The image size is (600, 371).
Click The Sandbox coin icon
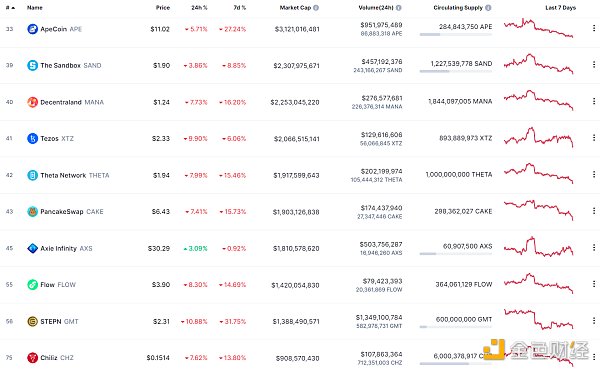click(x=33, y=65)
